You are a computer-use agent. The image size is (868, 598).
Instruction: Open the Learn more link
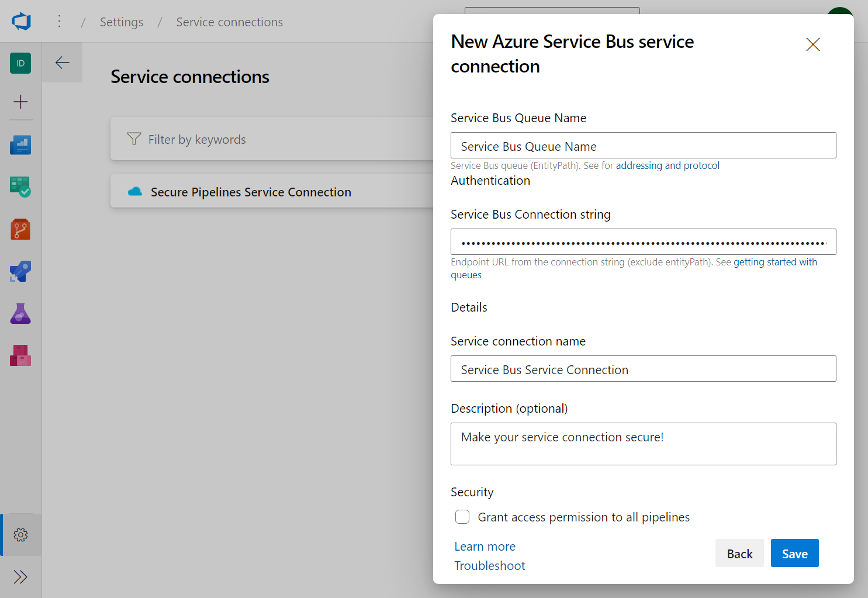click(485, 546)
